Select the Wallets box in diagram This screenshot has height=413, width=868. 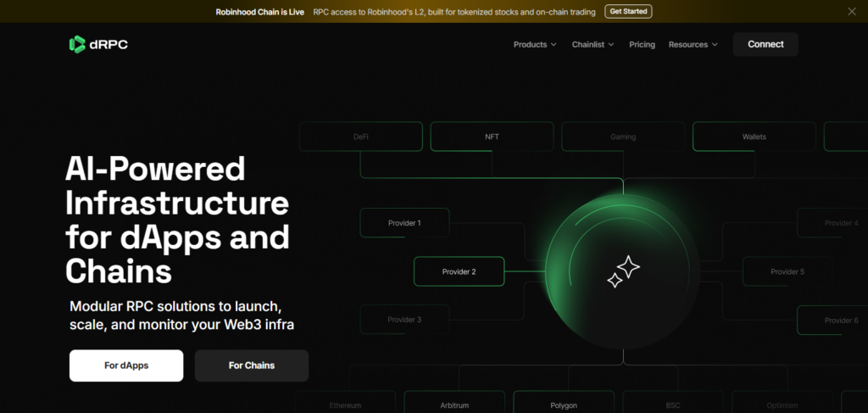click(754, 137)
